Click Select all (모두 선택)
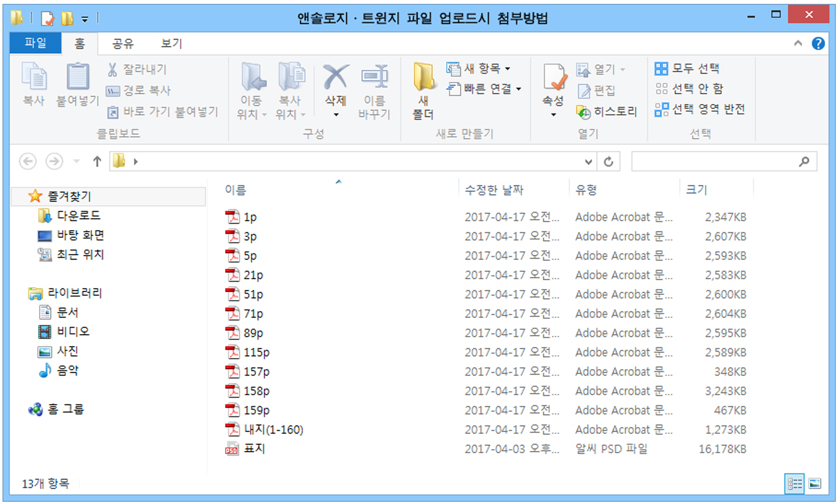840x504 pixels. [687, 69]
